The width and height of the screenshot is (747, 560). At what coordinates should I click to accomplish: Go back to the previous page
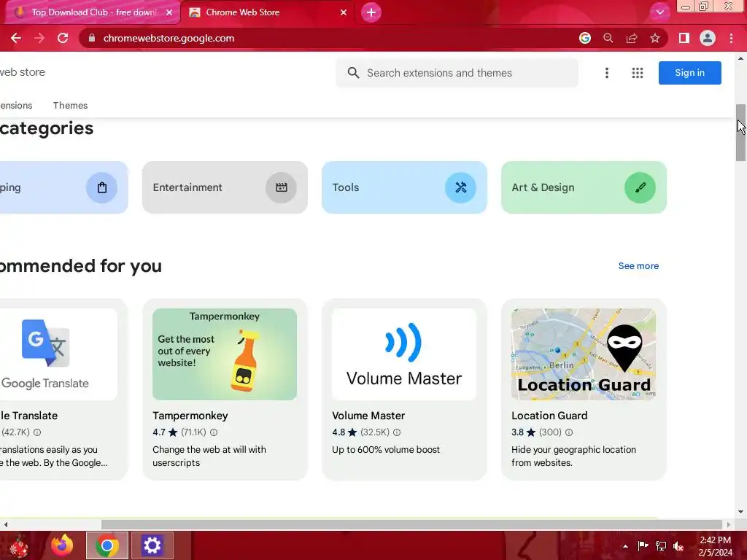click(x=16, y=38)
